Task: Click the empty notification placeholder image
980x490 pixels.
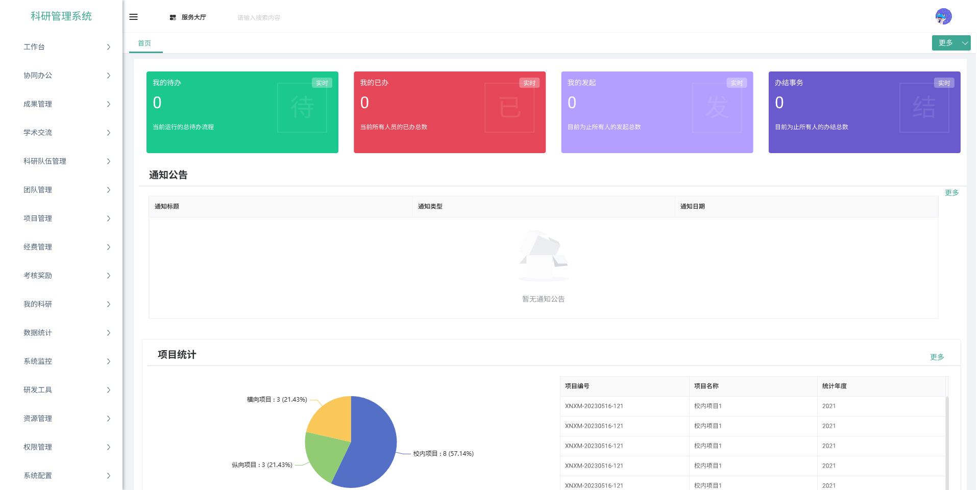Action: 543,256
